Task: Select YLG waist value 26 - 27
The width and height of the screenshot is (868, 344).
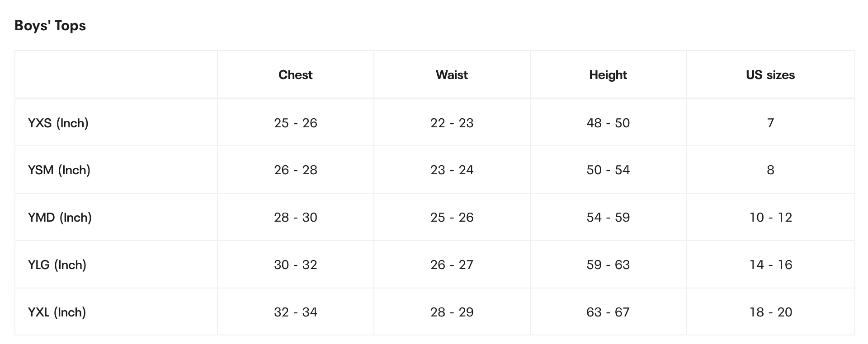Action: 452,265
